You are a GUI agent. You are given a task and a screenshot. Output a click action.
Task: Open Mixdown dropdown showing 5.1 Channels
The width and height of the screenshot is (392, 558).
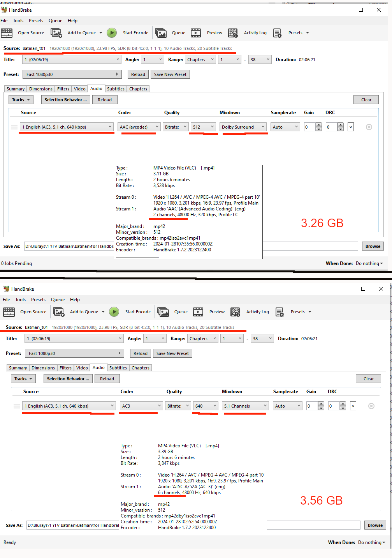click(x=246, y=406)
